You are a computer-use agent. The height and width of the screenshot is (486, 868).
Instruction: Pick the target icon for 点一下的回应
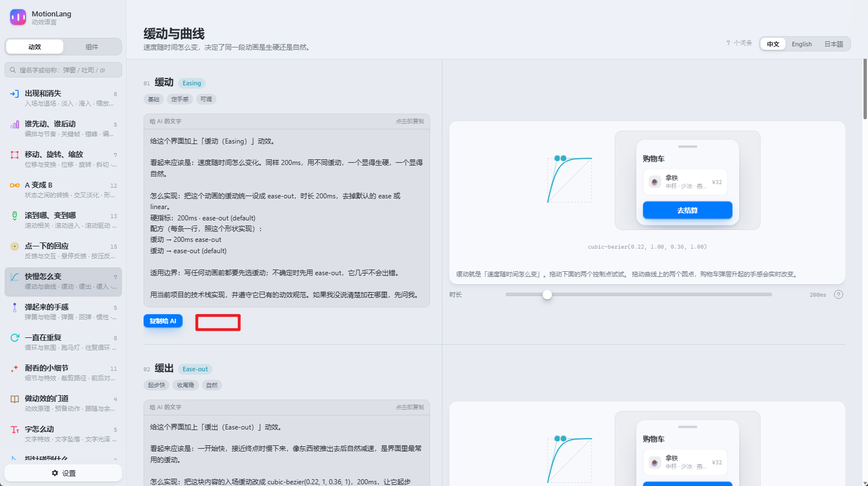pyautogui.click(x=15, y=246)
